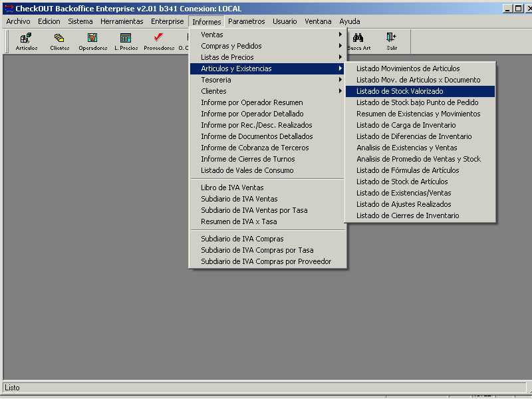Open the Enterprise menu
The height and width of the screenshot is (399, 532).
pyautogui.click(x=168, y=21)
